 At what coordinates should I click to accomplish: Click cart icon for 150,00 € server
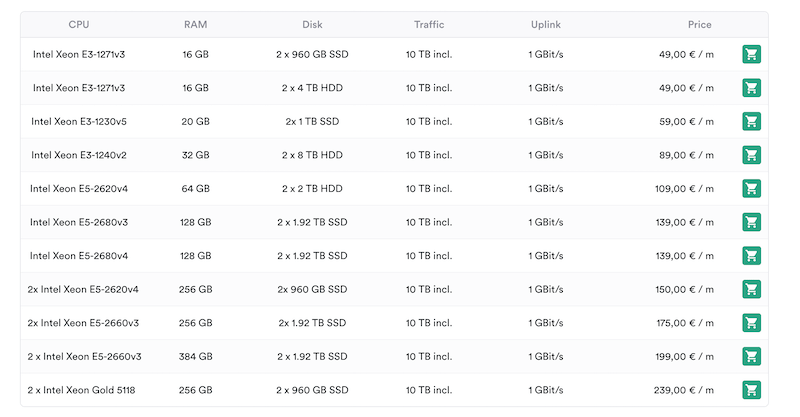click(x=751, y=289)
